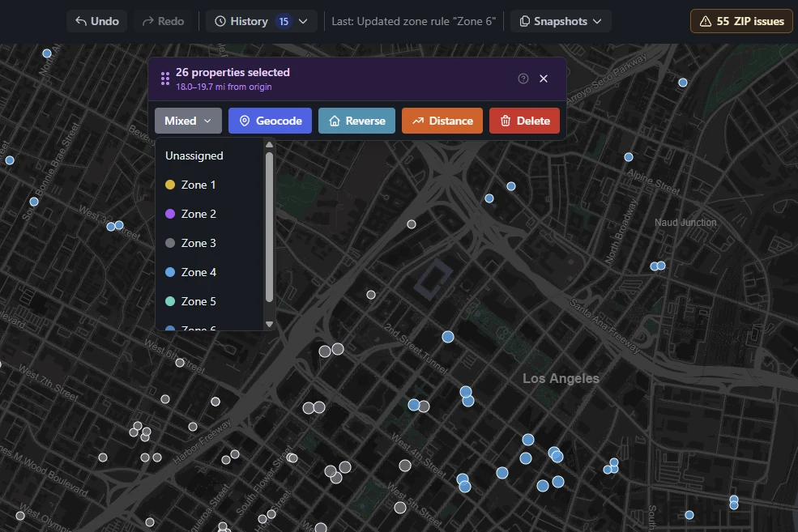Click the Mixed dropdown chevron
The image size is (798, 532).
[x=207, y=121]
